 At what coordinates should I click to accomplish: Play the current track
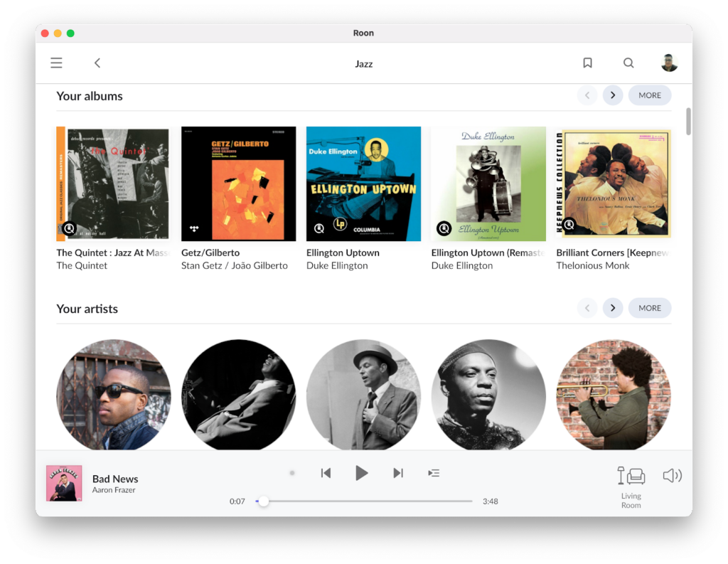click(x=361, y=473)
